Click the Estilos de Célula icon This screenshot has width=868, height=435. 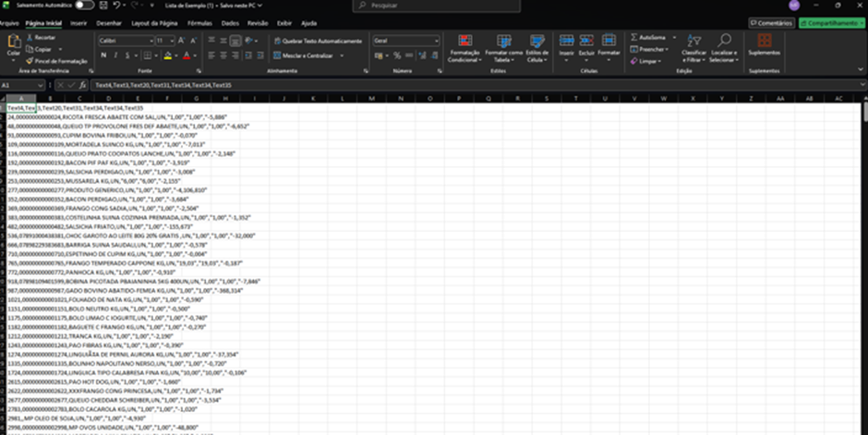pyautogui.click(x=537, y=41)
